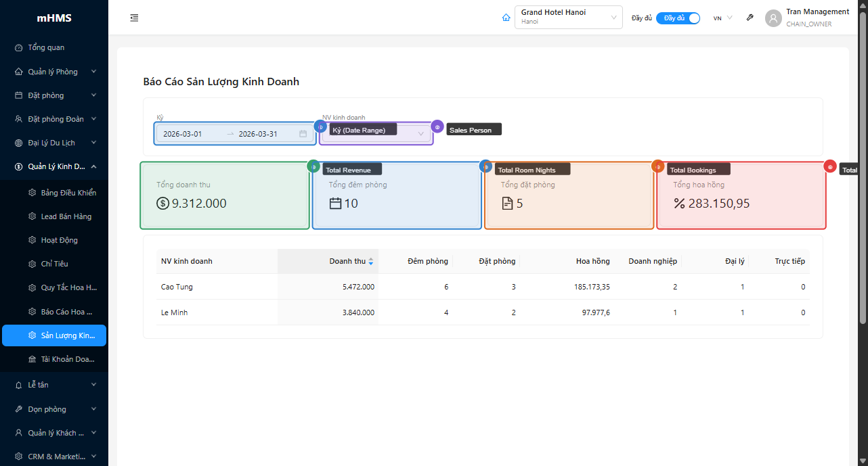Click the wrench tool icon in header
This screenshot has width=868, height=466.
click(750, 18)
